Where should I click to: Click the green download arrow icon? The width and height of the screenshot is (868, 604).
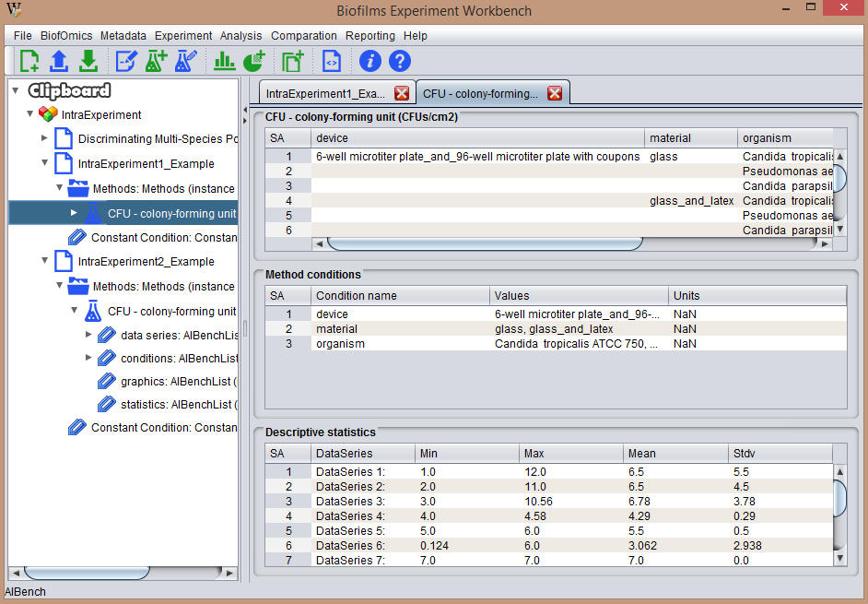[88, 61]
